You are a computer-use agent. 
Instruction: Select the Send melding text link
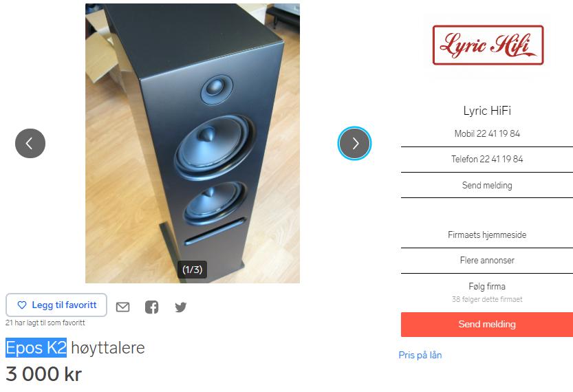487,185
